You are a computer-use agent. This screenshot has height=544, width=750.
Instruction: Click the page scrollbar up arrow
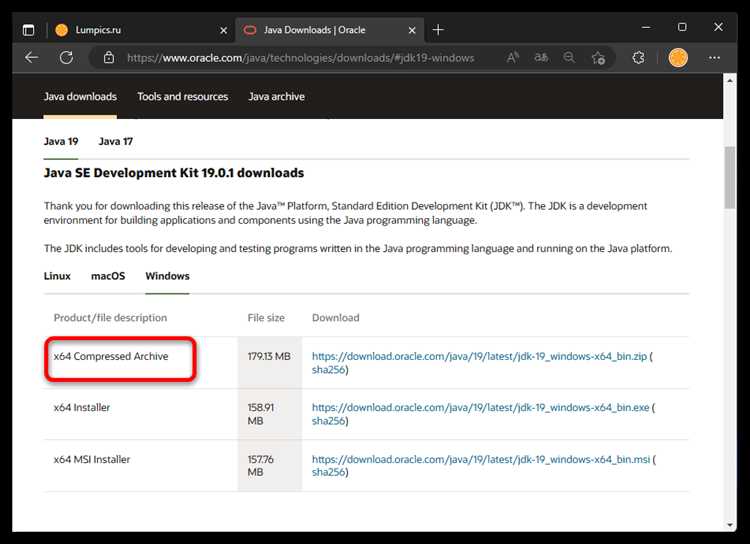point(730,80)
